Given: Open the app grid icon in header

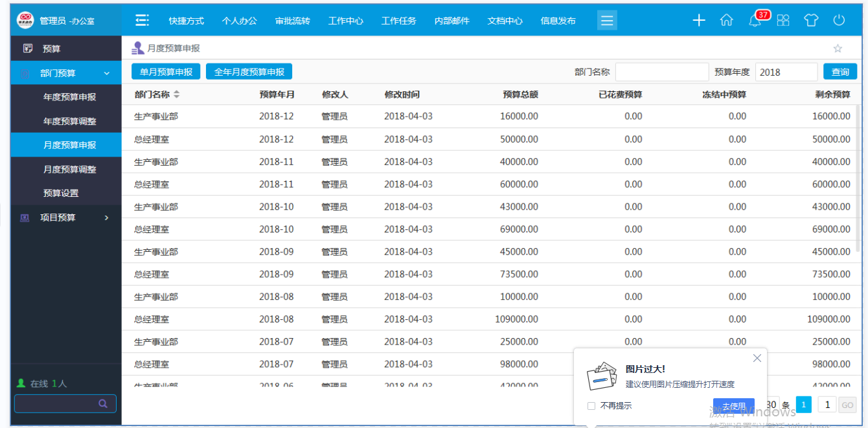Looking at the screenshot, I should [x=783, y=20].
